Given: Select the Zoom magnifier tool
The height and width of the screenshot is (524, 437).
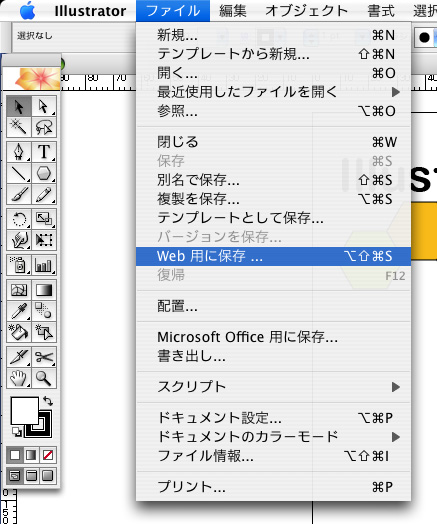Looking at the screenshot, I should point(44,378).
